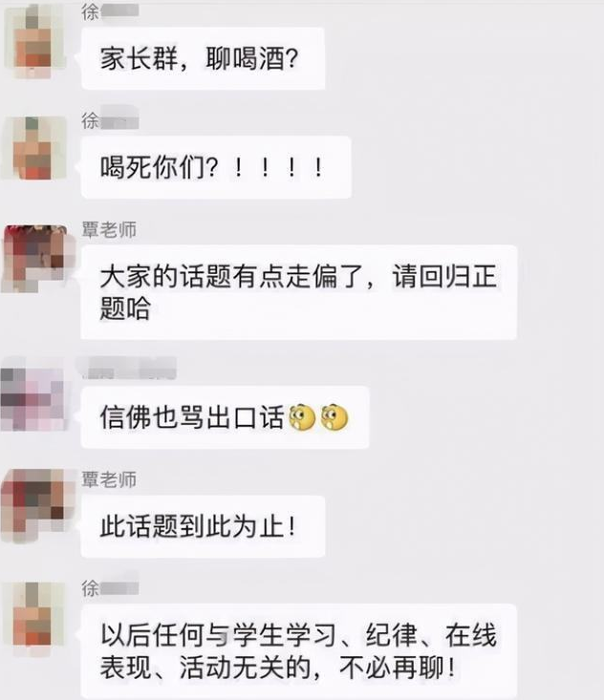This screenshot has height=700, width=604.
Task: Tap 覃老师's avatar beside "大家的话题有点走偏了" message
Action: click(35, 259)
